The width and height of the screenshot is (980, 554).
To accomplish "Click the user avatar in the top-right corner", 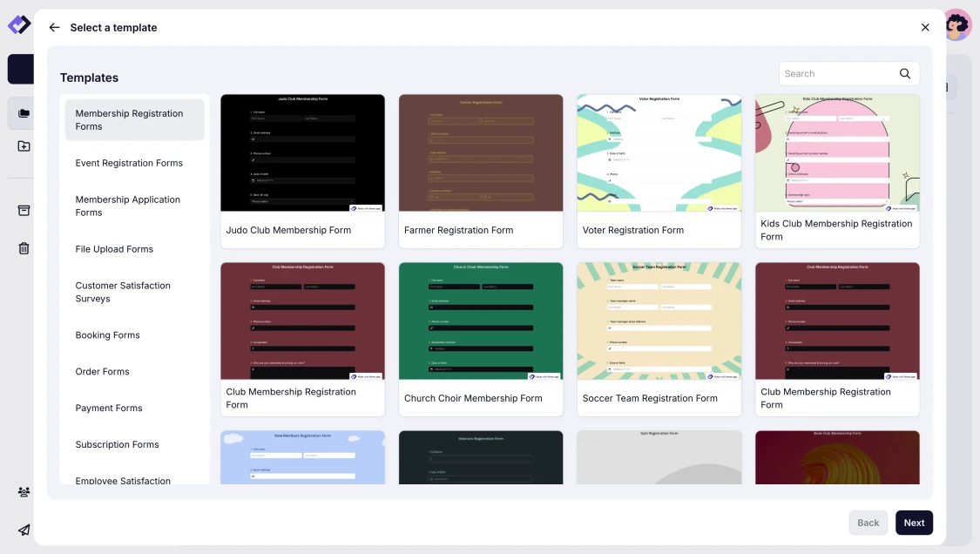I will click(x=956, y=24).
